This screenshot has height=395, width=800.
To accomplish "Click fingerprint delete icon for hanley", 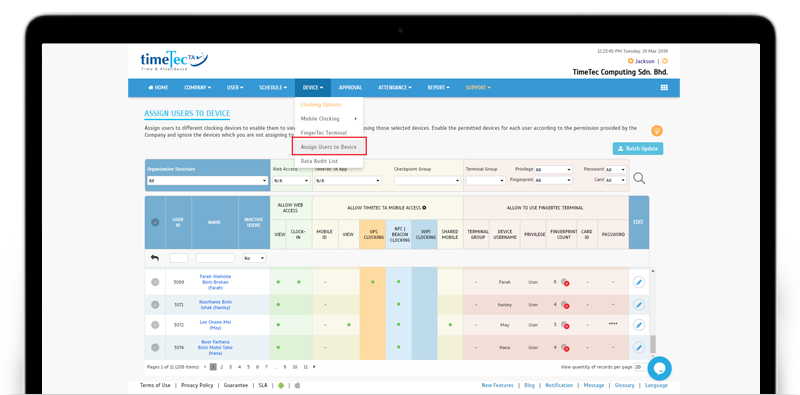I will 565,305.
